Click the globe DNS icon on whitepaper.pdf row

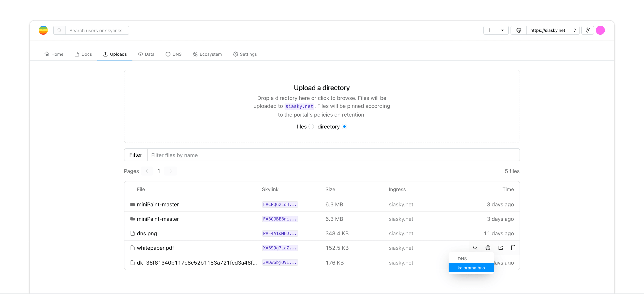pos(488,248)
